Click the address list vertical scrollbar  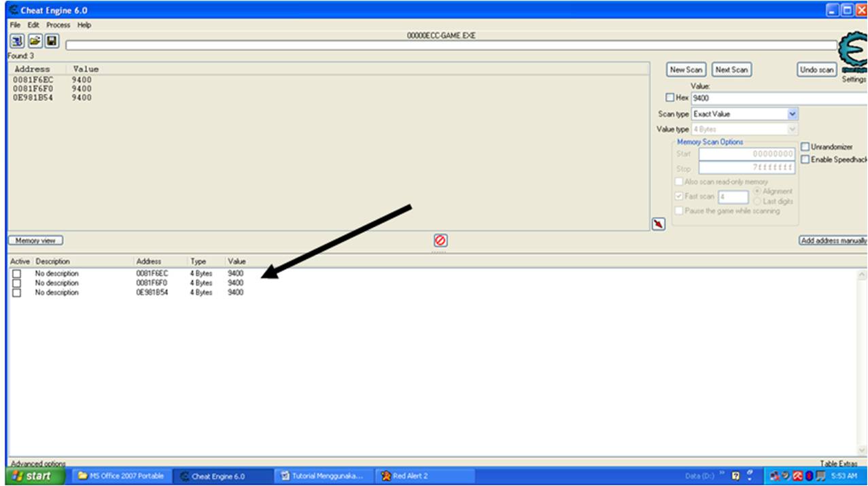862,362
